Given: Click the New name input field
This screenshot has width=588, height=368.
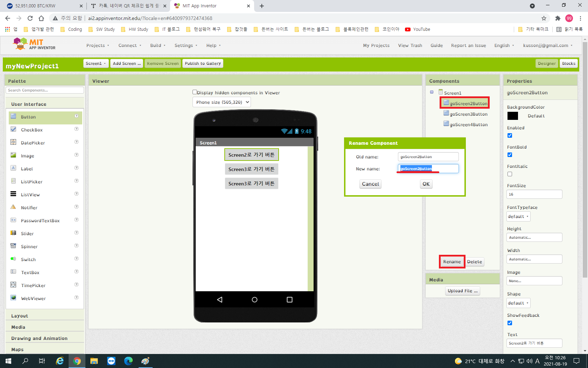Looking at the screenshot, I should 428,169.
